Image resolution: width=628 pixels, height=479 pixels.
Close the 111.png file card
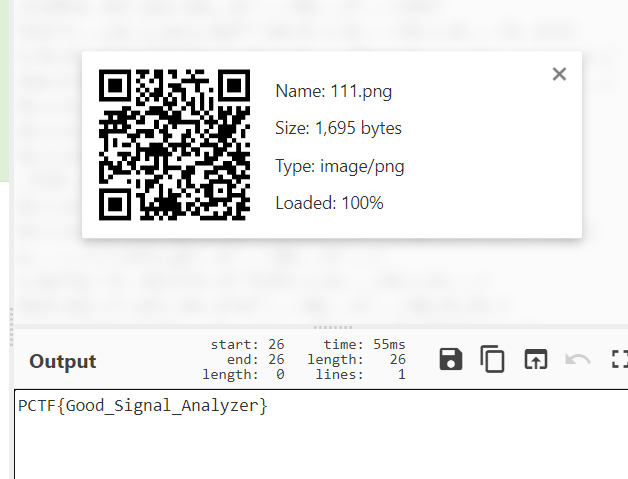[x=559, y=74]
